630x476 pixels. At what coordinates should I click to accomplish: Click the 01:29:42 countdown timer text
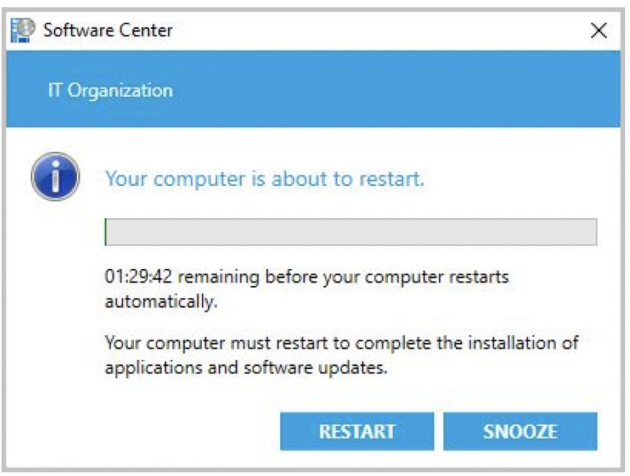(137, 275)
